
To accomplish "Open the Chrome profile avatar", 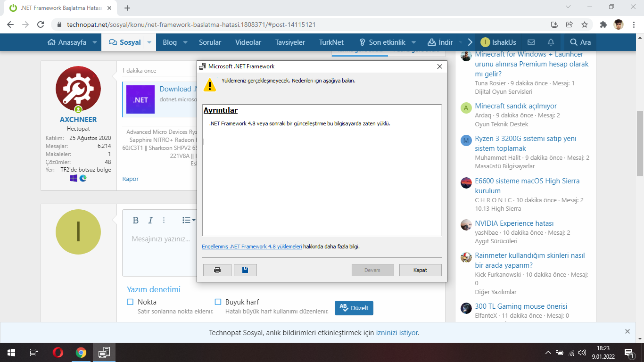I will point(619,25).
